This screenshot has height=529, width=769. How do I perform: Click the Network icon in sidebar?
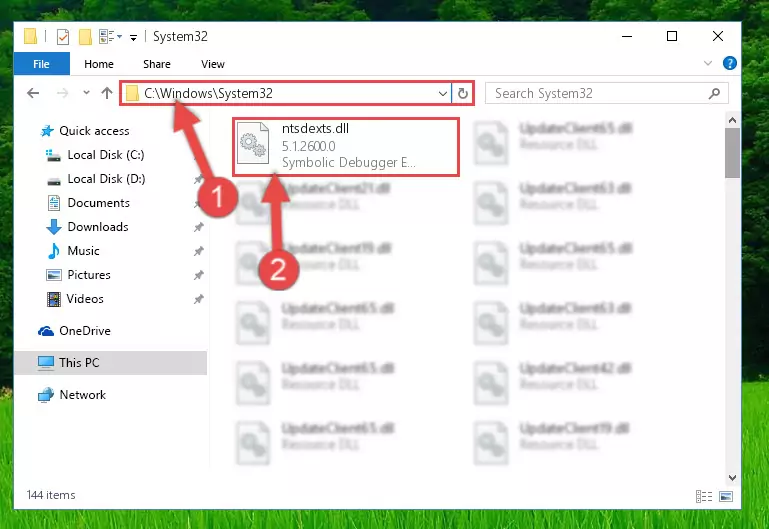point(46,395)
